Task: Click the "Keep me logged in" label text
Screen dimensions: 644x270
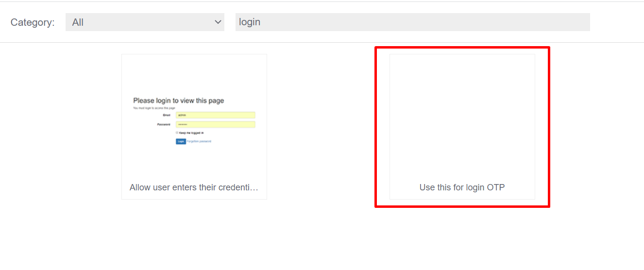Action: pos(191,133)
